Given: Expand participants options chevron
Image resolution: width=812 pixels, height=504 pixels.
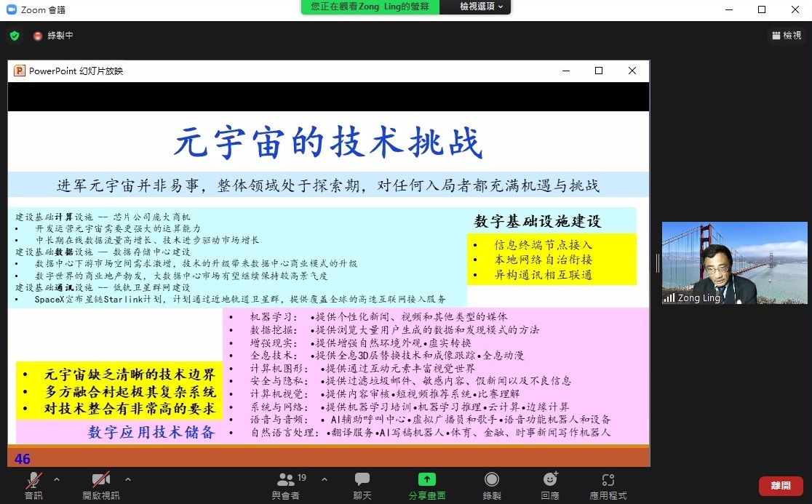Looking at the screenshot, I should (x=325, y=479).
